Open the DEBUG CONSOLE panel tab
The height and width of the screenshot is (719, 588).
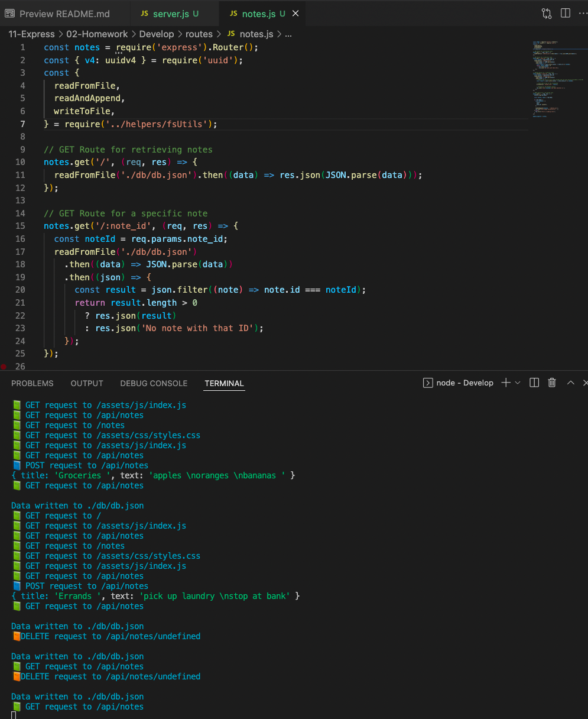click(154, 383)
